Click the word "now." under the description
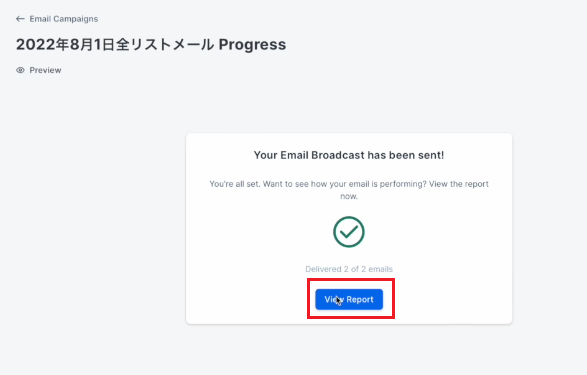 (349, 196)
